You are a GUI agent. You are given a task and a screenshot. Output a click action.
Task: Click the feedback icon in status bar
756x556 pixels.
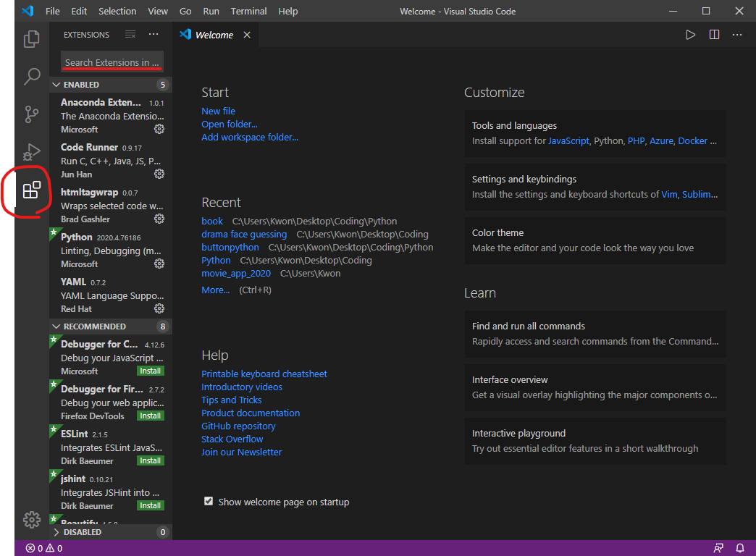718,548
